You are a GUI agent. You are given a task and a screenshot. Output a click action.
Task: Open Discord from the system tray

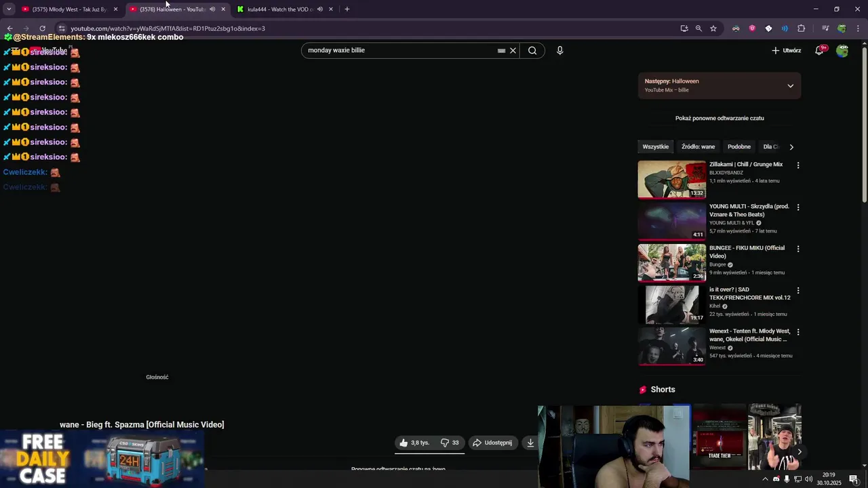click(x=776, y=479)
